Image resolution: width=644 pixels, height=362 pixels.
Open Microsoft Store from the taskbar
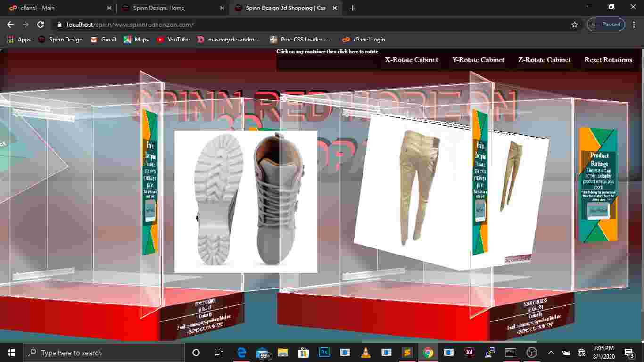pyautogui.click(x=303, y=353)
